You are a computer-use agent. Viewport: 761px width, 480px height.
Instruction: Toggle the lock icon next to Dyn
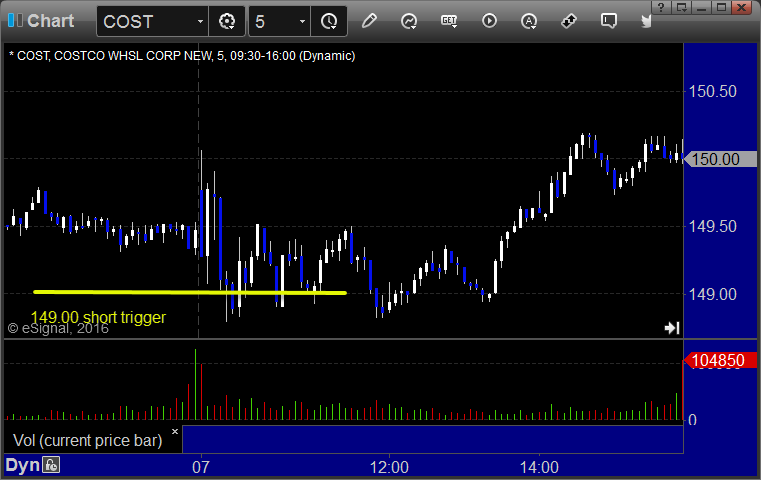pos(51,465)
